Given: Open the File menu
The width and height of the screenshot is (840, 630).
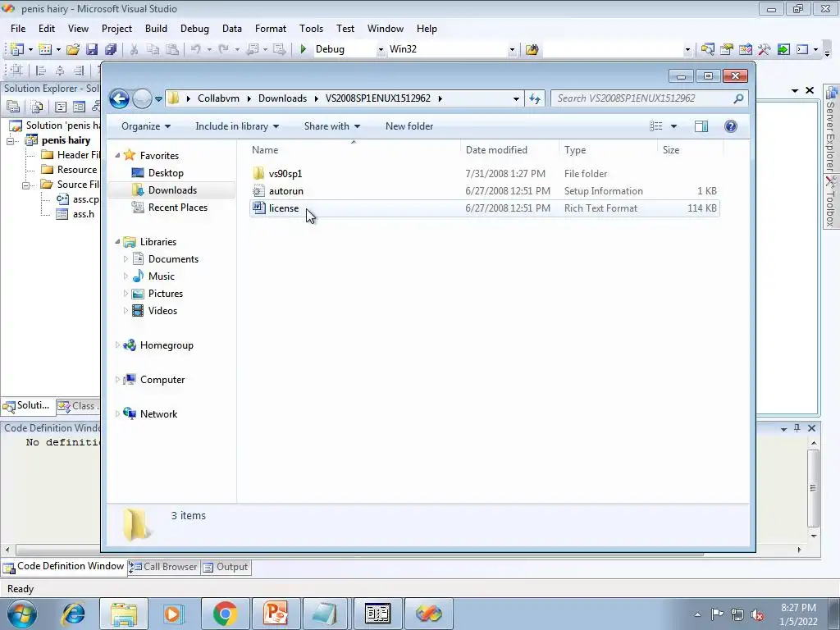Looking at the screenshot, I should click(18, 29).
